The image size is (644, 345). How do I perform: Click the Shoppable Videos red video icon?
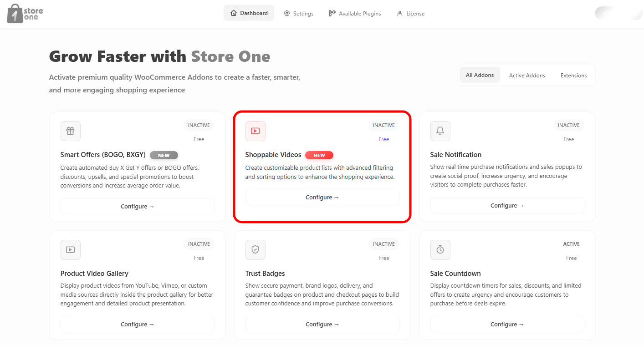[x=256, y=131]
